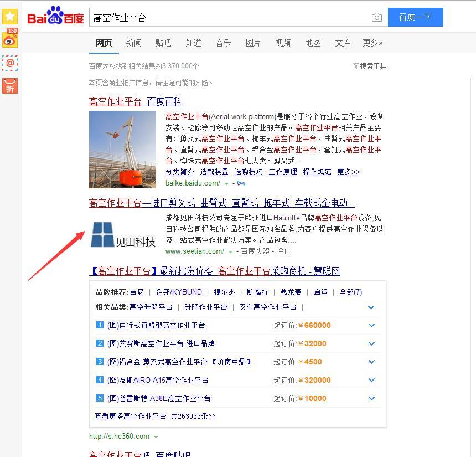Switch to the 知道 tab
Viewport: 476px width, 457px height.
coord(193,43)
